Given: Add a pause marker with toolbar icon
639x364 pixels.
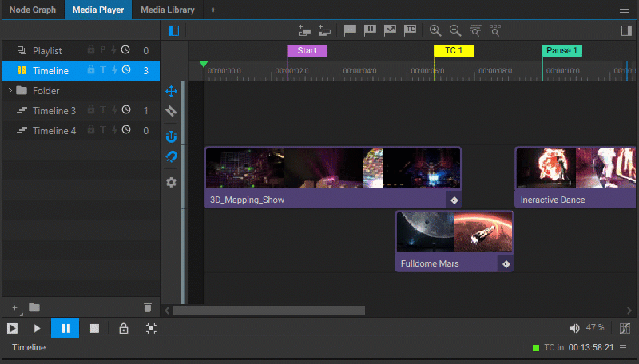Looking at the screenshot, I should click(x=370, y=30).
